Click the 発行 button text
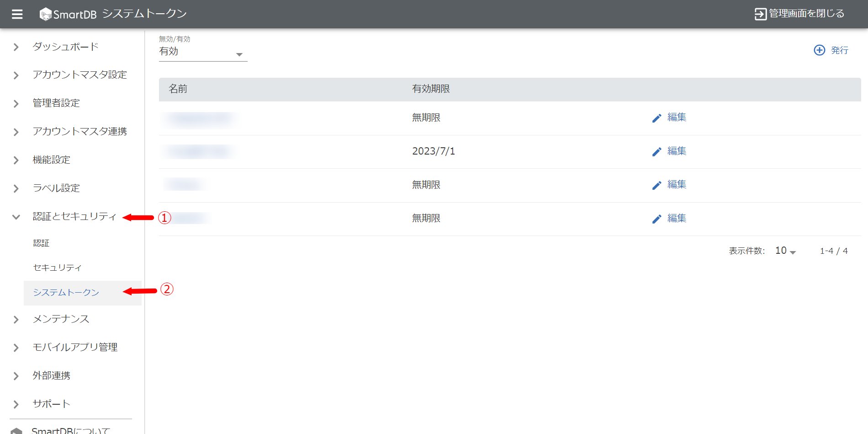The image size is (868, 434). tap(839, 50)
